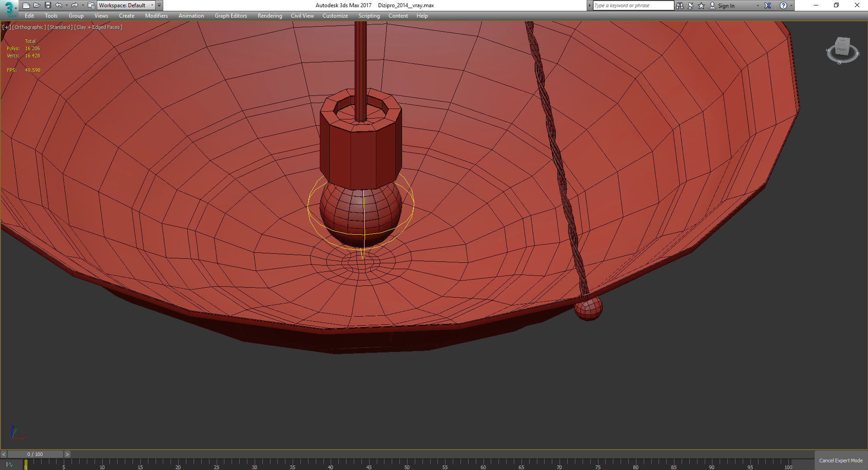Open the Graph Editors menu
Viewport: 868px width, 470px height.
click(231, 16)
